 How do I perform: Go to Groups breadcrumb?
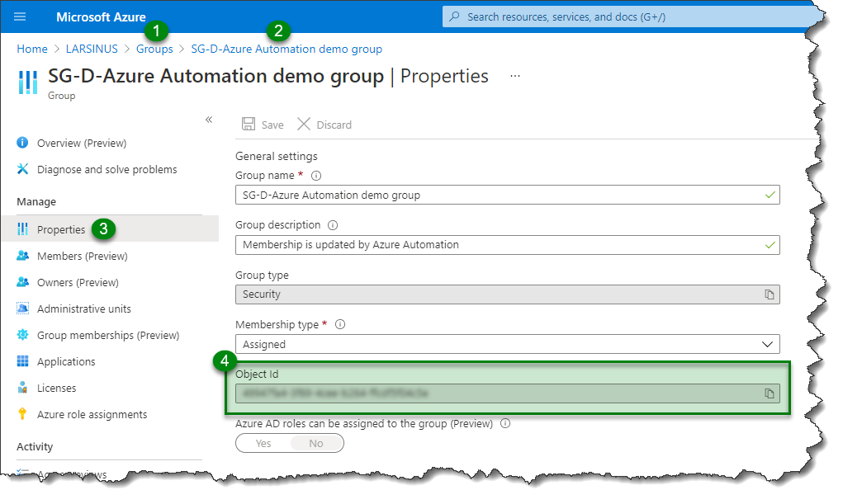[154, 49]
